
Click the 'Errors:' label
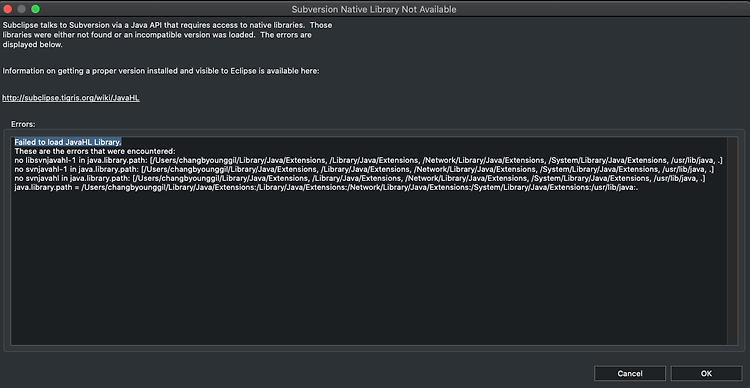[23, 124]
